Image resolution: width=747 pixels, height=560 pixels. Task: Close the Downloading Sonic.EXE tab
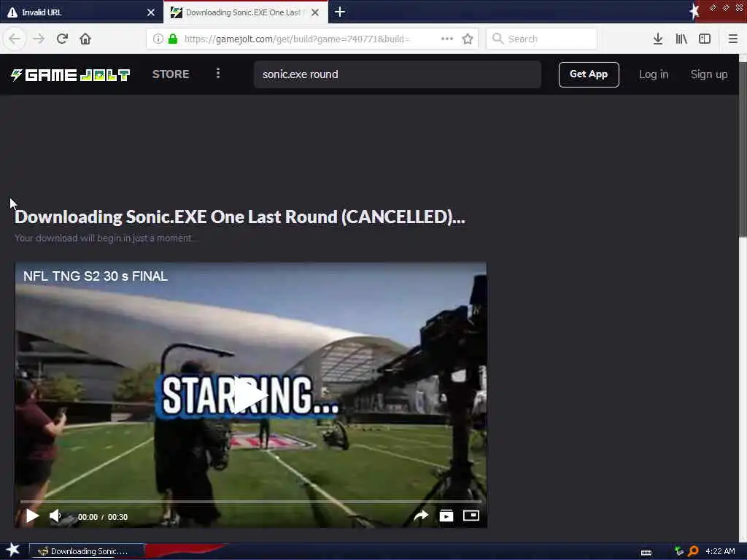click(315, 12)
